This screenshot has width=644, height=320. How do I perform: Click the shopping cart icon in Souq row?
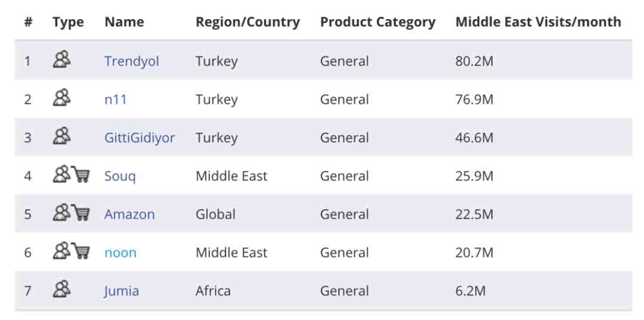(81, 174)
